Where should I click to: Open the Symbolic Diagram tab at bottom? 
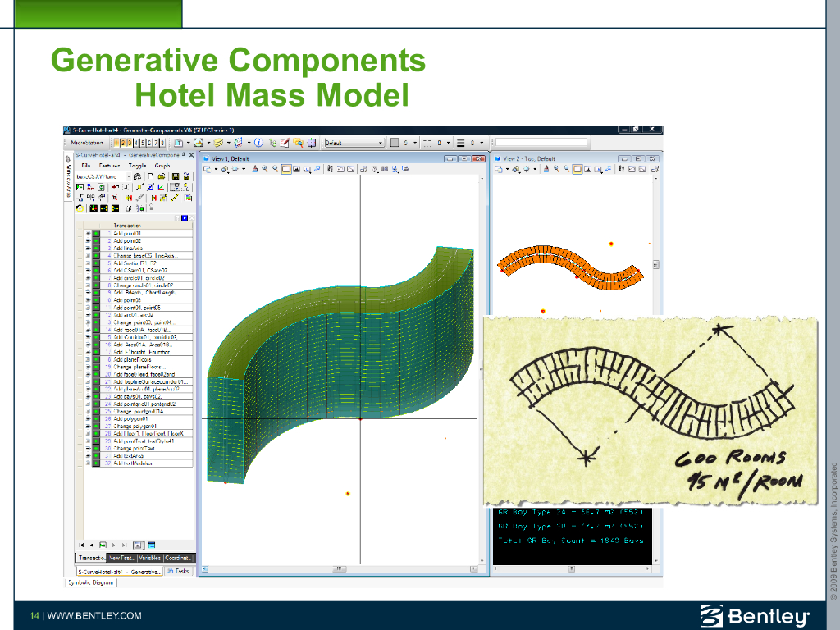point(91,583)
